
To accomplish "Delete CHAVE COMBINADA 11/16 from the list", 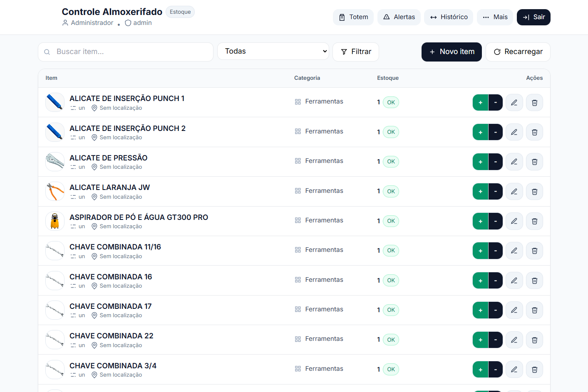I will pos(534,251).
